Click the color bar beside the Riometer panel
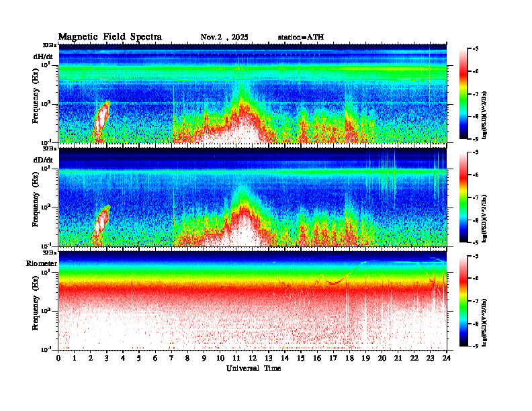 (x=463, y=301)
